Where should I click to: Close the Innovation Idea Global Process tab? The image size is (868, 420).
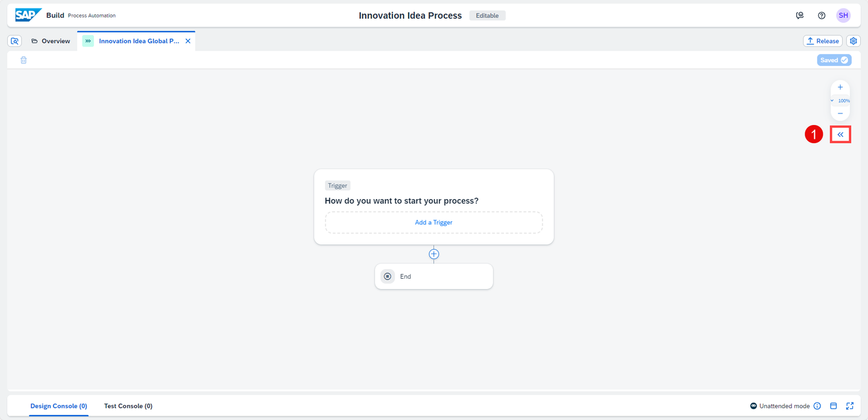(x=187, y=41)
